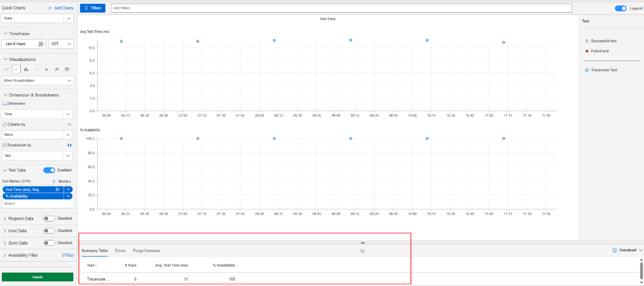Enable the Request Data toggle
Viewport: 644px width, 286px height.
click(49, 218)
